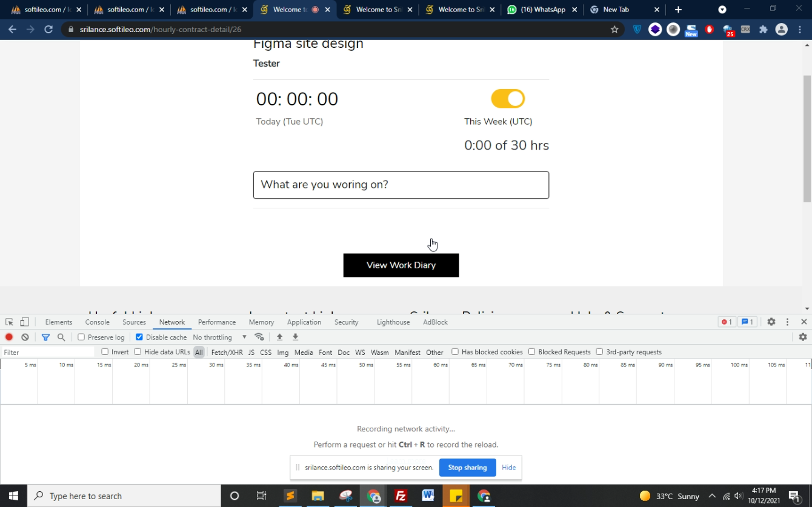Click the View Work Diary button
Screen dimensions: 812x507
(x=401, y=265)
